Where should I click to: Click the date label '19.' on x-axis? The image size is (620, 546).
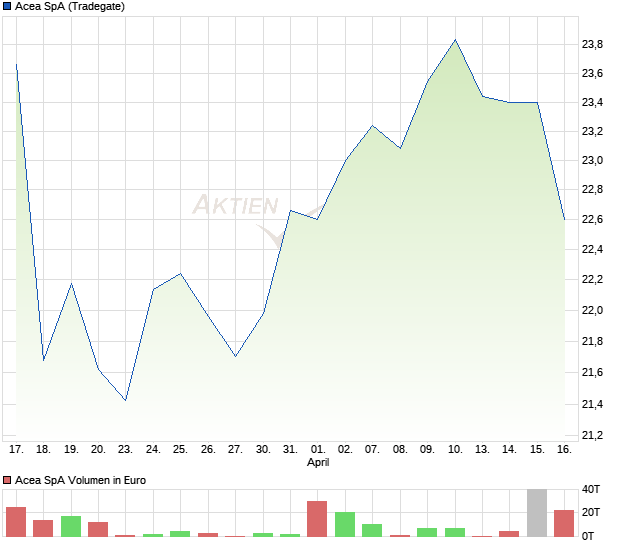71,450
